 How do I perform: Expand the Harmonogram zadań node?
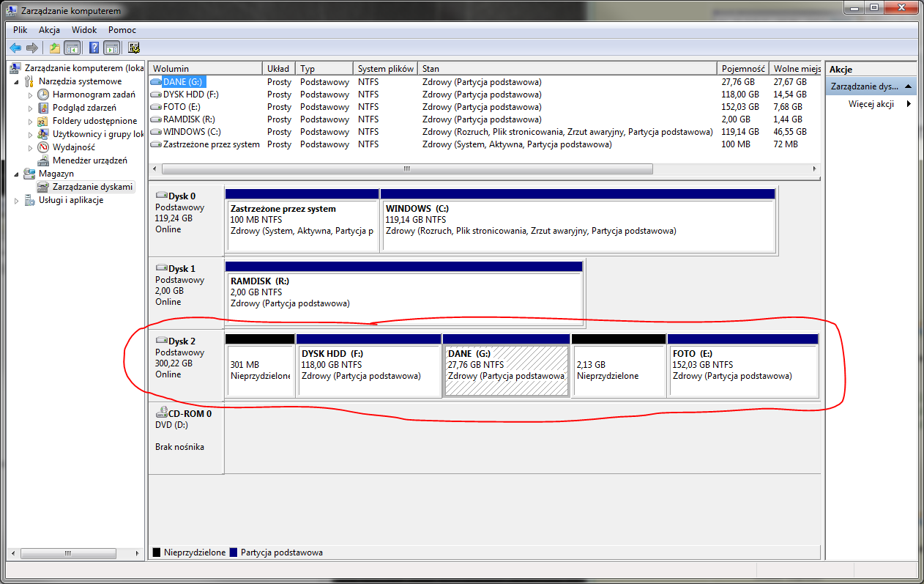pyautogui.click(x=30, y=95)
